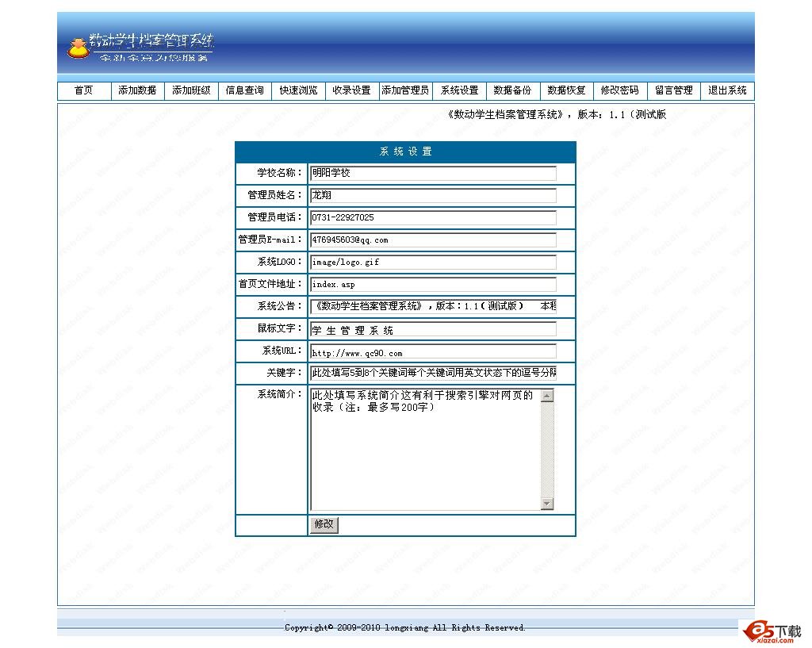The image size is (812, 648).
Task: Go to 数据恢复 page
Action: click(566, 90)
